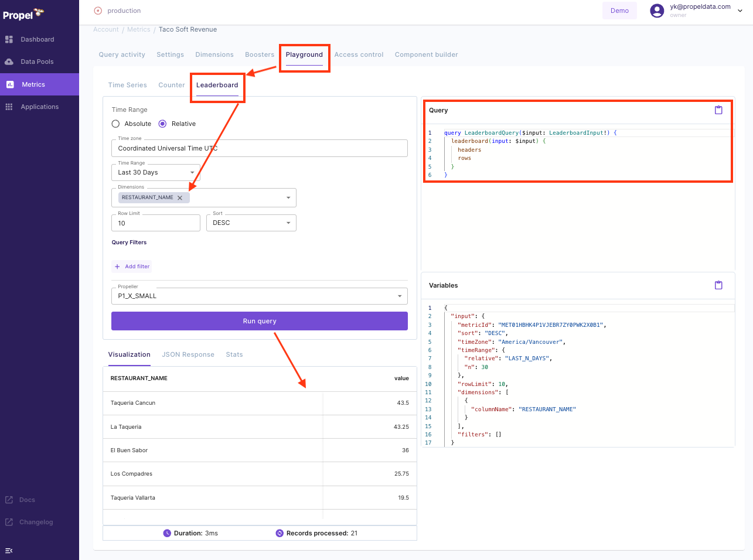Copy the Variables JSON to clipboard

pyautogui.click(x=718, y=285)
